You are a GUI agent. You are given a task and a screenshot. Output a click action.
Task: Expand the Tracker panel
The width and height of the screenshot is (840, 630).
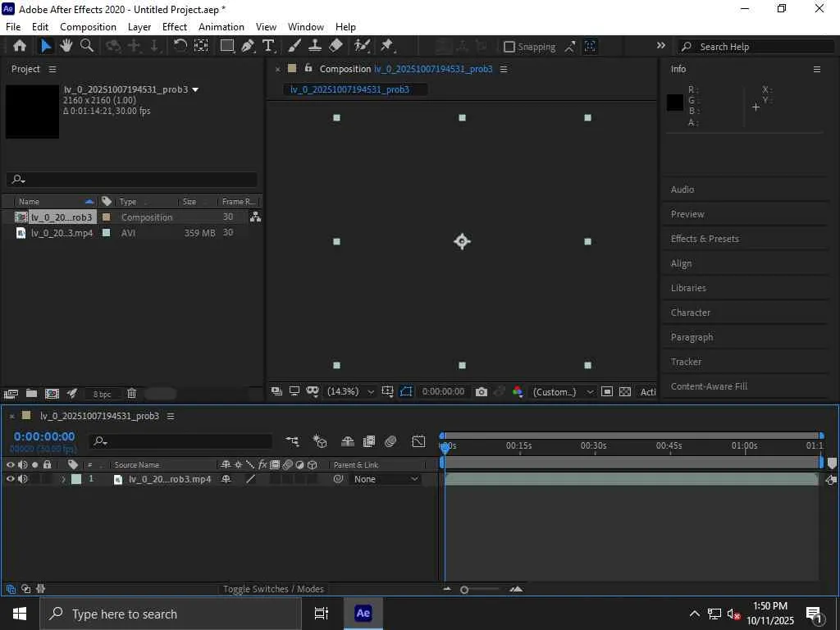[686, 362]
